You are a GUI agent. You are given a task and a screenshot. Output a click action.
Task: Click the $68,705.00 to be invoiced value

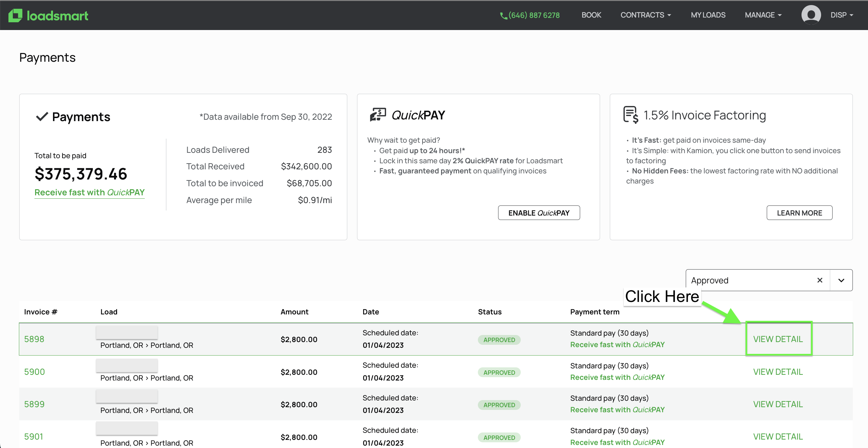tap(309, 183)
